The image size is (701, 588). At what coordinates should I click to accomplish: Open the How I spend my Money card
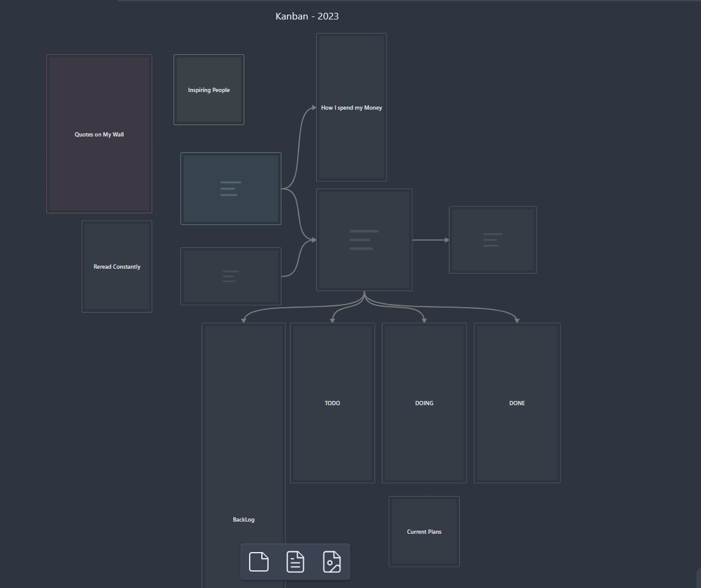click(351, 108)
